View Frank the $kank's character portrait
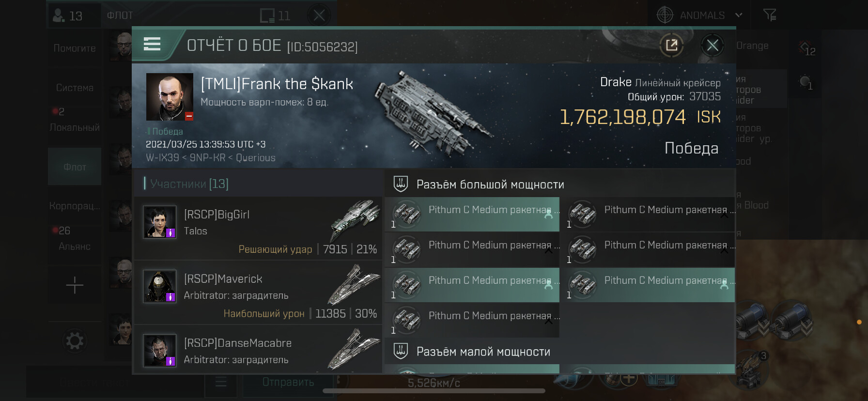This screenshot has height=401, width=868. (x=170, y=97)
